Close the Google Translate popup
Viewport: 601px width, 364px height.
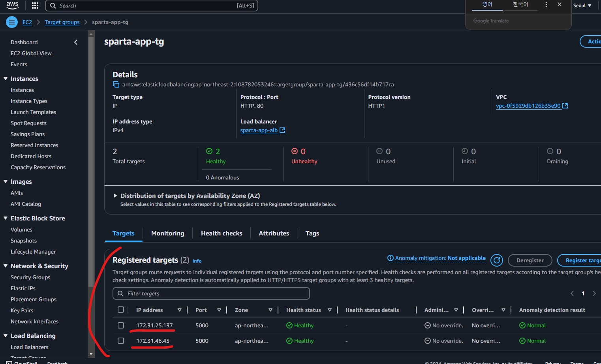click(x=560, y=5)
